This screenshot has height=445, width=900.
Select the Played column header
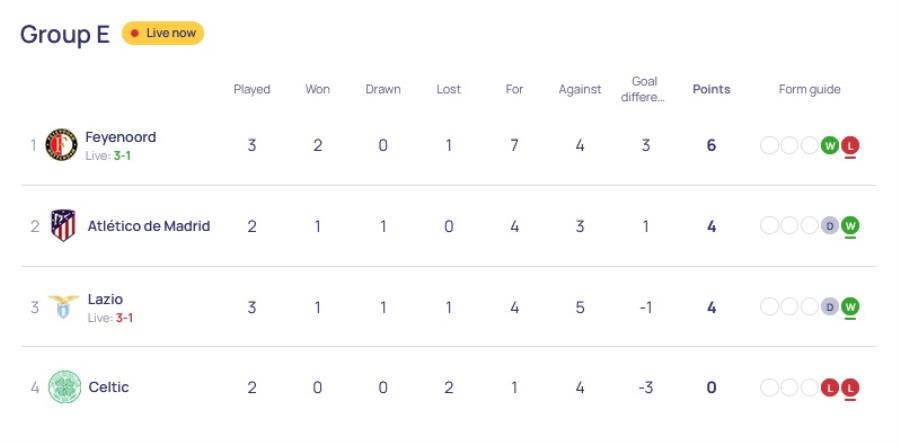coord(252,90)
